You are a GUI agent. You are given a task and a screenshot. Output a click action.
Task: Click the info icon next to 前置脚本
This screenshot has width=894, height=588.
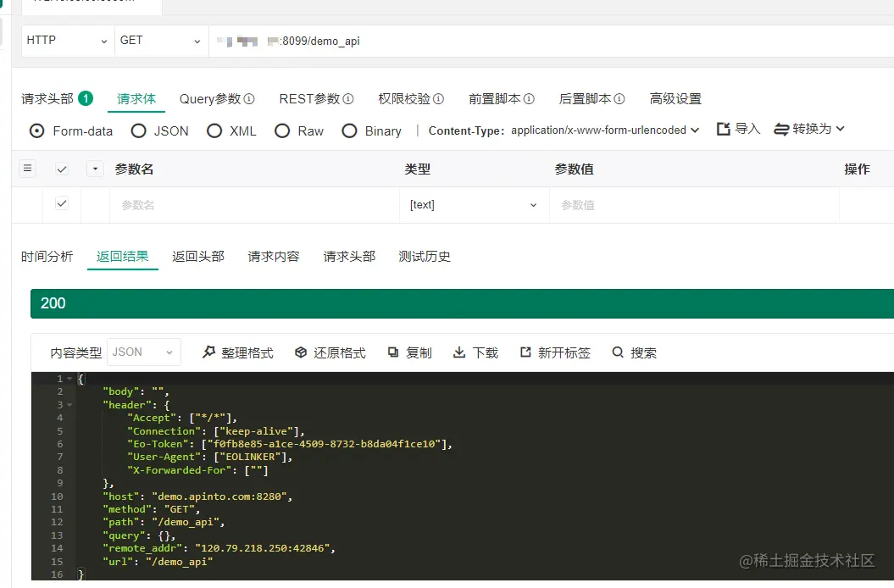point(529,98)
